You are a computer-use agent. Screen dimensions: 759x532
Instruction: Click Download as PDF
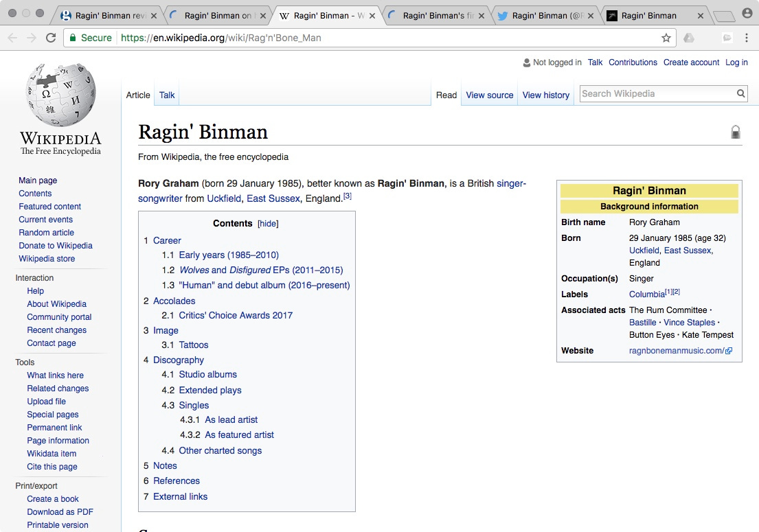60,511
